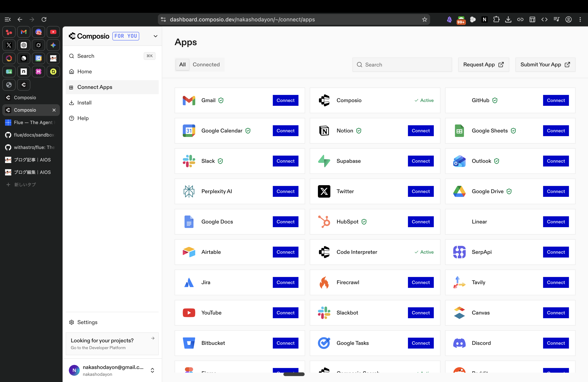
Task: Click the Supabase logo icon
Action: pyautogui.click(x=324, y=161)
